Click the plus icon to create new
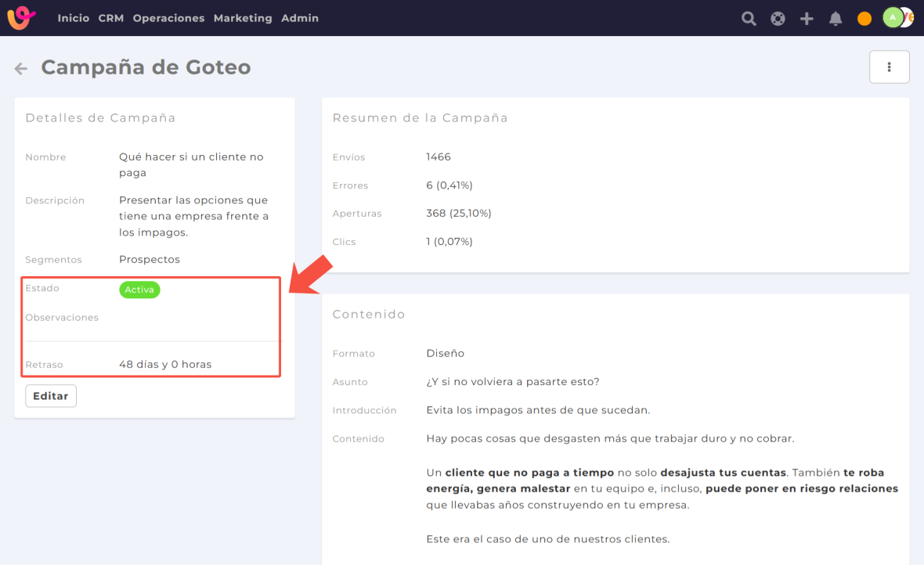 point(807,19)
